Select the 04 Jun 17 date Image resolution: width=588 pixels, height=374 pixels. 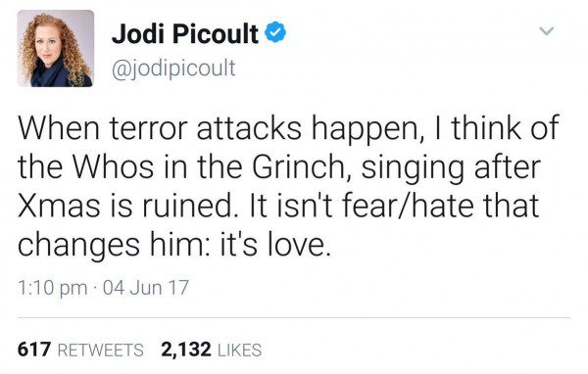tap(145, 288)
